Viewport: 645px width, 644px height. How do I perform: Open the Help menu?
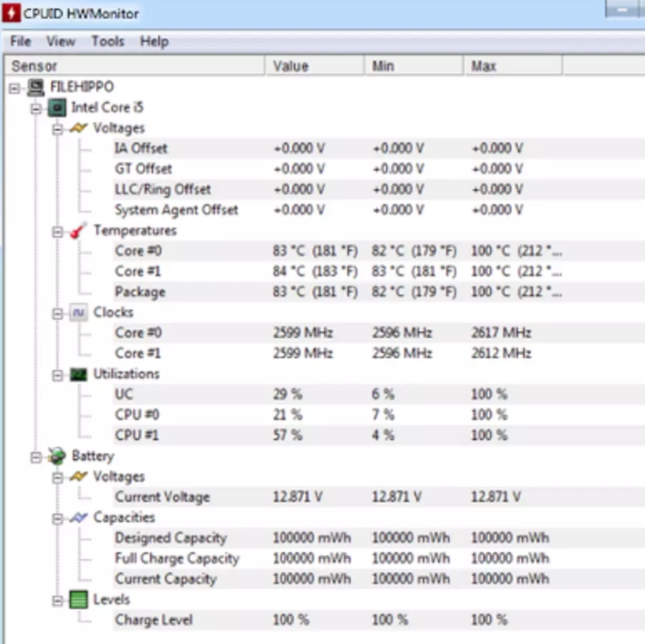point(154,41)
